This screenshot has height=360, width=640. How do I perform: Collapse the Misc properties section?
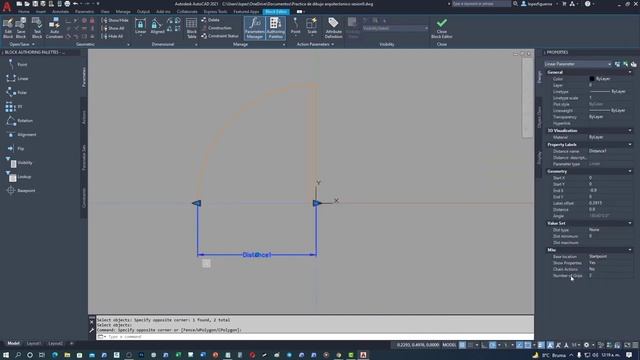click(630, 250)
